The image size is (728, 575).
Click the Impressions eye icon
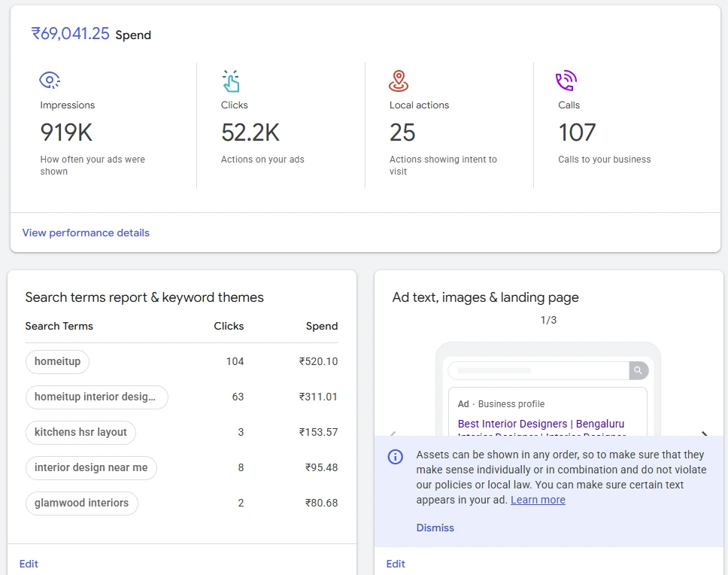click(50, 80)
